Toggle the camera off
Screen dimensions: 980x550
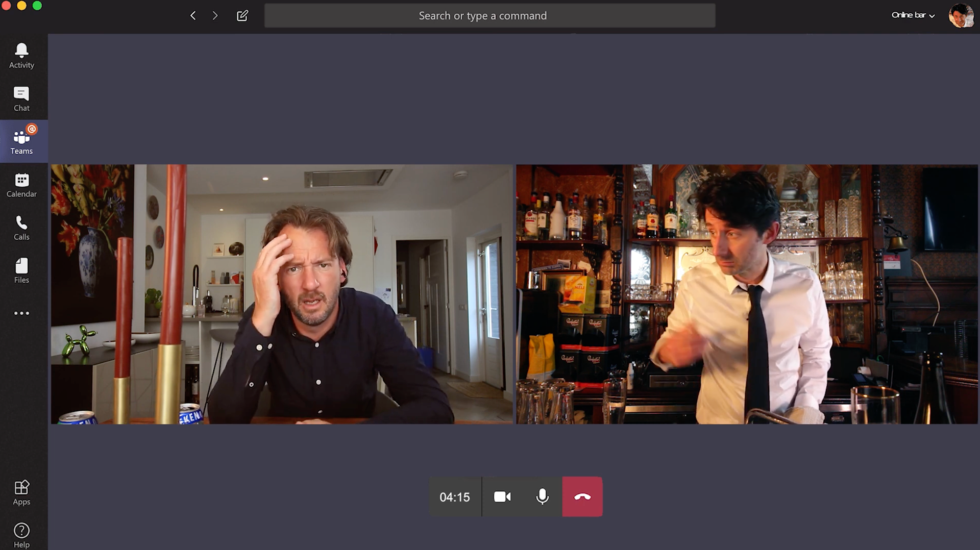[502, 496]
